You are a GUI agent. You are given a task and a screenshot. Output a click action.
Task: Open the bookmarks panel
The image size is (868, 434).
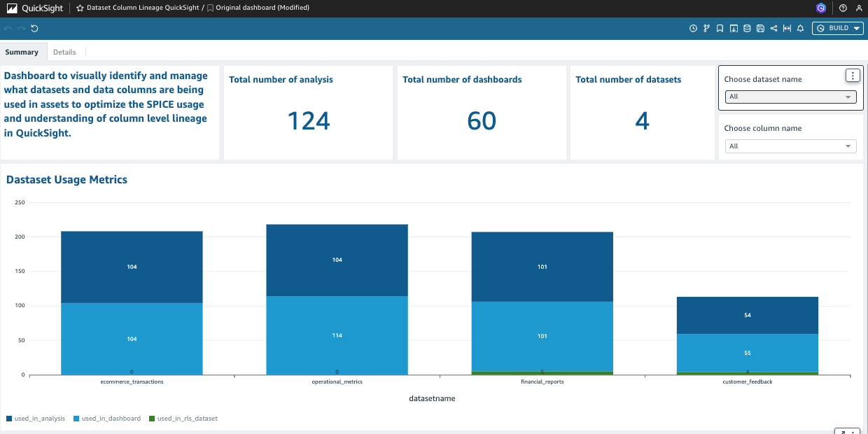click(720, 28)
